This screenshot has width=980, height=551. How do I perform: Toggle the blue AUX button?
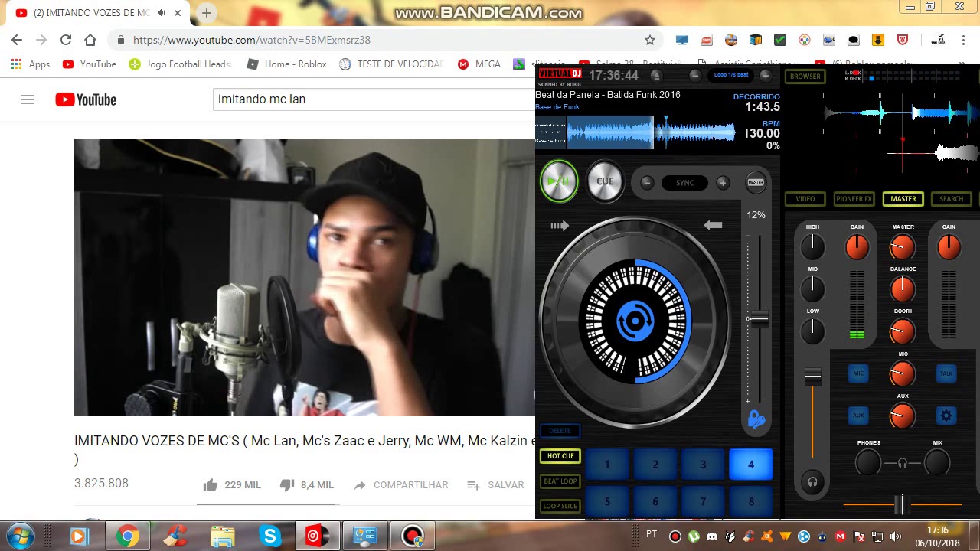[x=858, y=416]
